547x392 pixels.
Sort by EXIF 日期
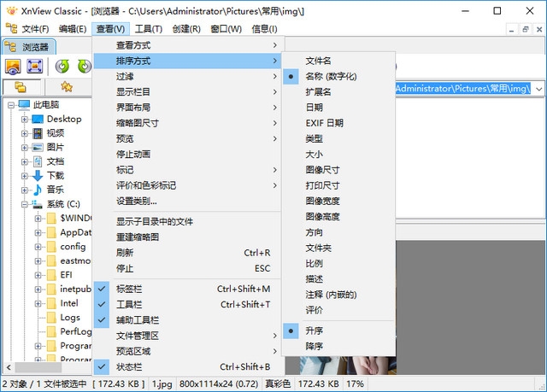coord(338,123)
